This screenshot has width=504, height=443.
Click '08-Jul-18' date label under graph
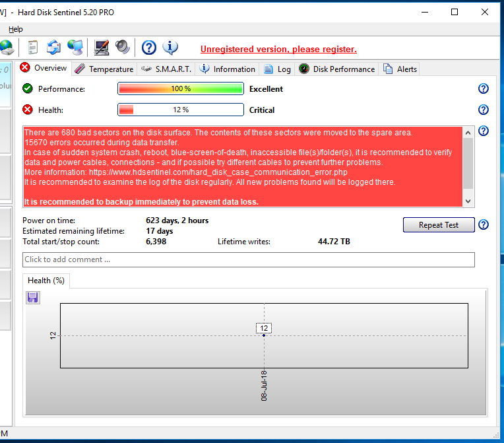[x=264, y=386]
